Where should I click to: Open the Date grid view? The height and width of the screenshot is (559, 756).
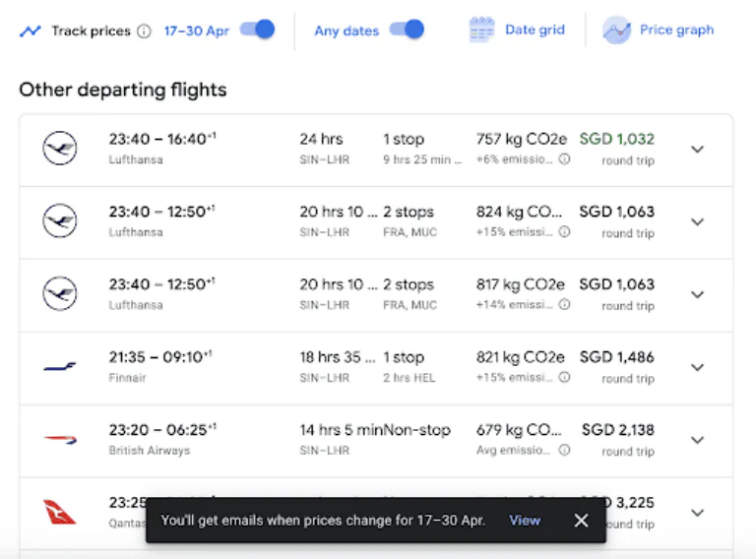coord(535,30)
